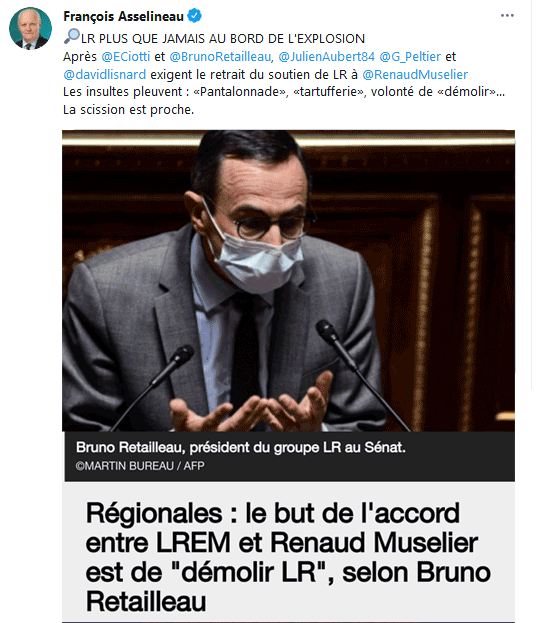Open the @G_Peltier mention
The image size is (536, 623).
(410, 56)
